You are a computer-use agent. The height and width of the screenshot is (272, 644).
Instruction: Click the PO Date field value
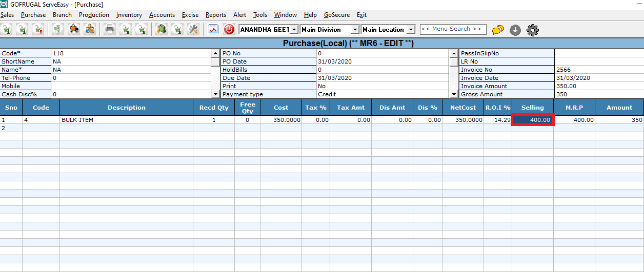pos(383,61)
